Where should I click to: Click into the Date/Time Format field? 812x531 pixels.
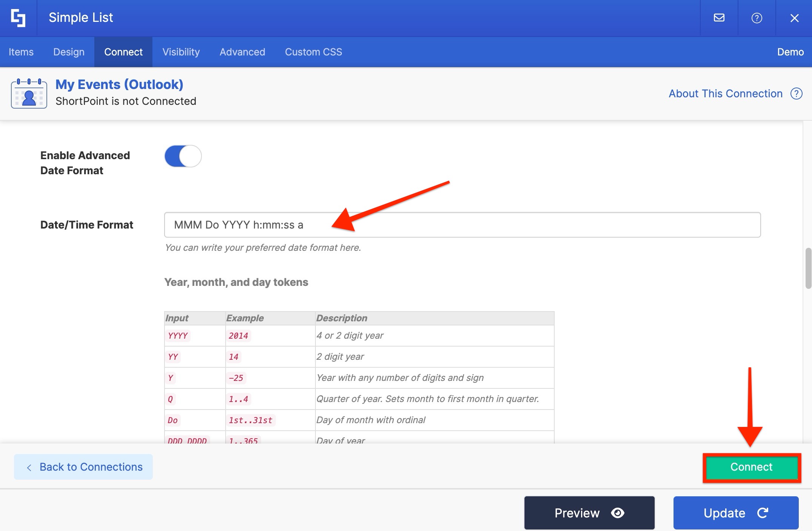[462, 225]
